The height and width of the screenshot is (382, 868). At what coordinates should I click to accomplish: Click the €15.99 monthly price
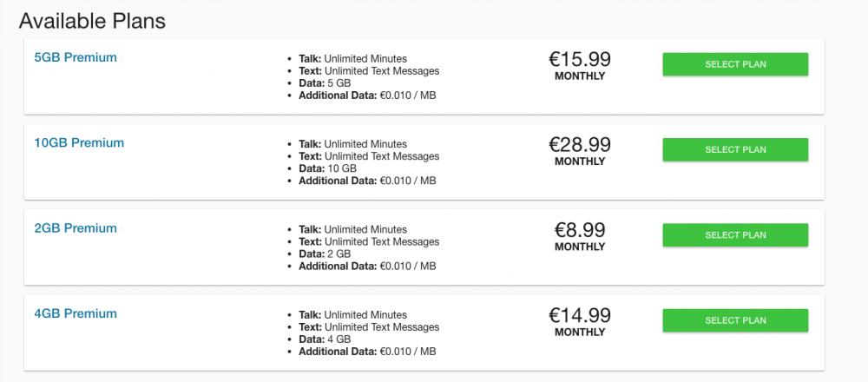pos(580,60)
